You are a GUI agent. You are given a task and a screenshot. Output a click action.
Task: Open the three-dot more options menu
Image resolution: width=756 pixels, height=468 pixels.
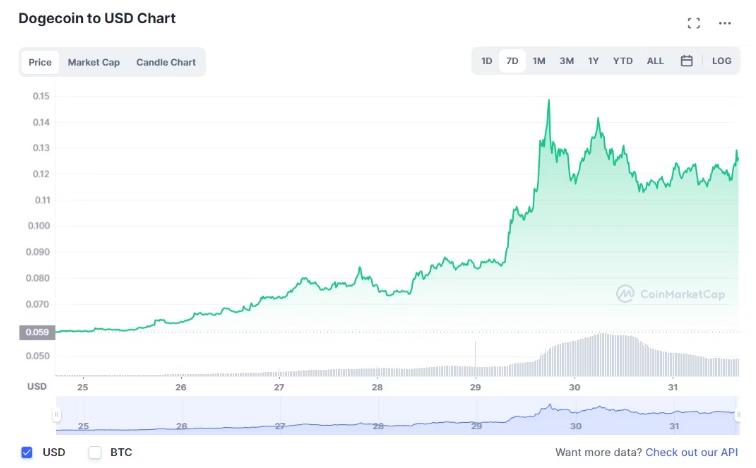coord(725,23)
